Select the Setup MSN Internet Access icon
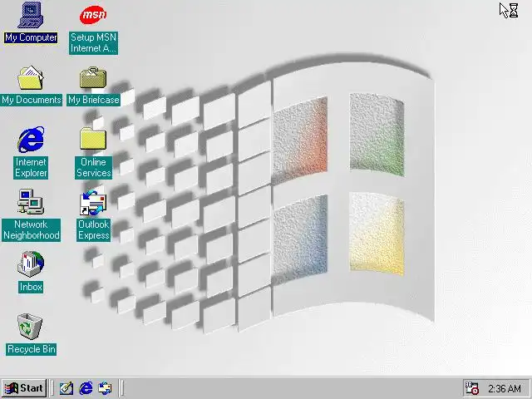Screen dimensions: 532x399 pyautogui.click(x=93, y=15)
